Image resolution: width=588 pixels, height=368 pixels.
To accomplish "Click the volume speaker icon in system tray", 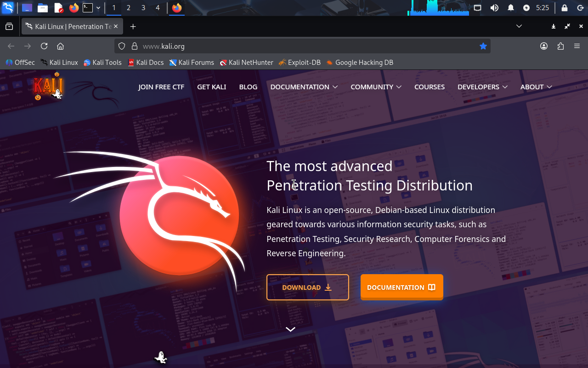I will (x=494, y=8).
